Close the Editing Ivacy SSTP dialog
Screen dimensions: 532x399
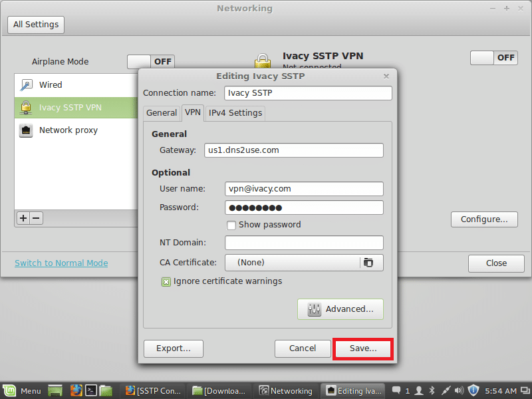point(386,76)
